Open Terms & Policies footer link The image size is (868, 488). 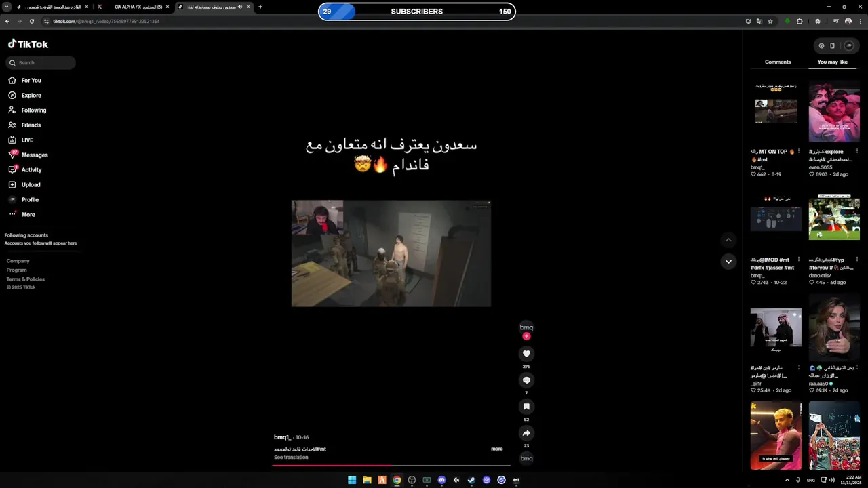coord(26,279)
